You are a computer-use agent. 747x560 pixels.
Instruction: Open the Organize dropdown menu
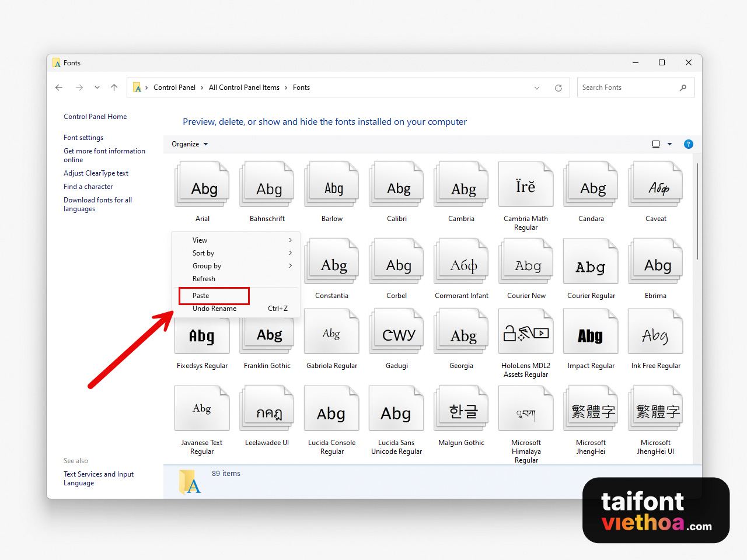(x=190, y=144)
